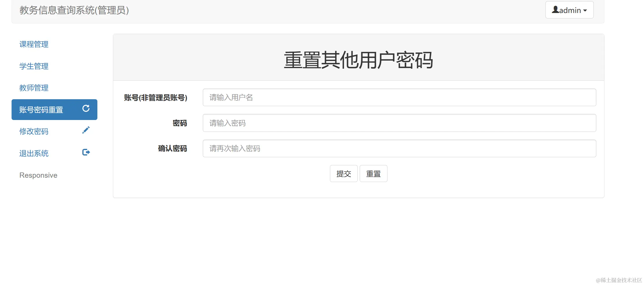Click the password input field
The width and height of the screenshot is (644, 285).
click(x=399, y=123)
